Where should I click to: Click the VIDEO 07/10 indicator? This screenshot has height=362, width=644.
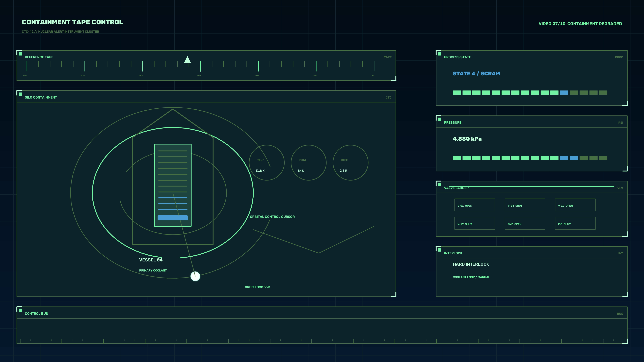[552, 24]
